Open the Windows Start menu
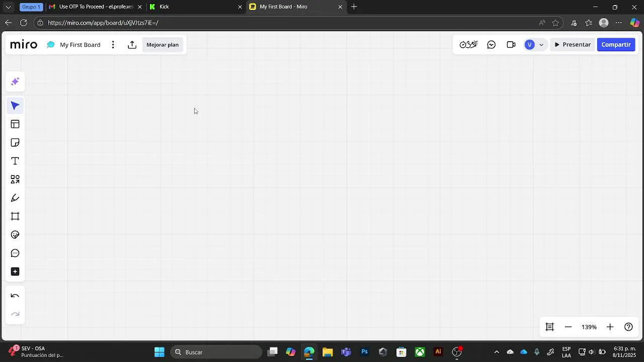 (x=159, y=352)
